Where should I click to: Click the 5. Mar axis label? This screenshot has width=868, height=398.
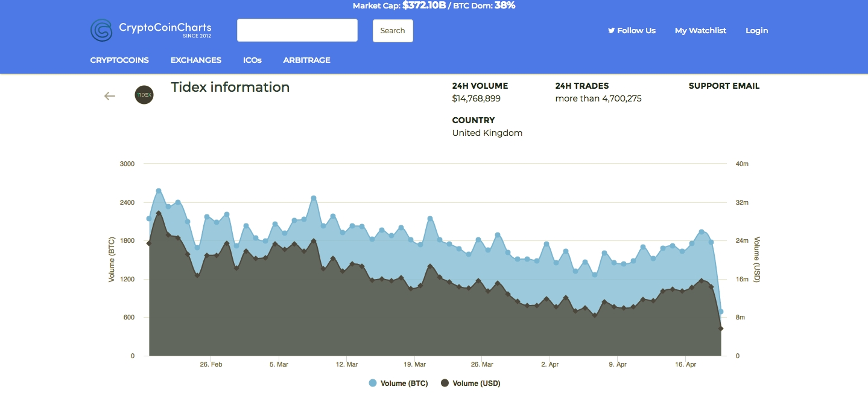[x=279, y=365]
